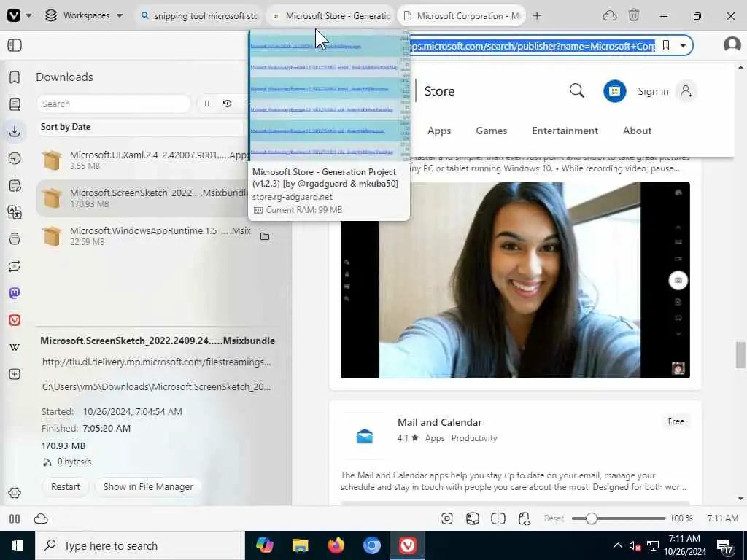The height and width of the screenshot is (560, 747).
Task: Click the address bar URL field
Action: [x=532, y=46]
